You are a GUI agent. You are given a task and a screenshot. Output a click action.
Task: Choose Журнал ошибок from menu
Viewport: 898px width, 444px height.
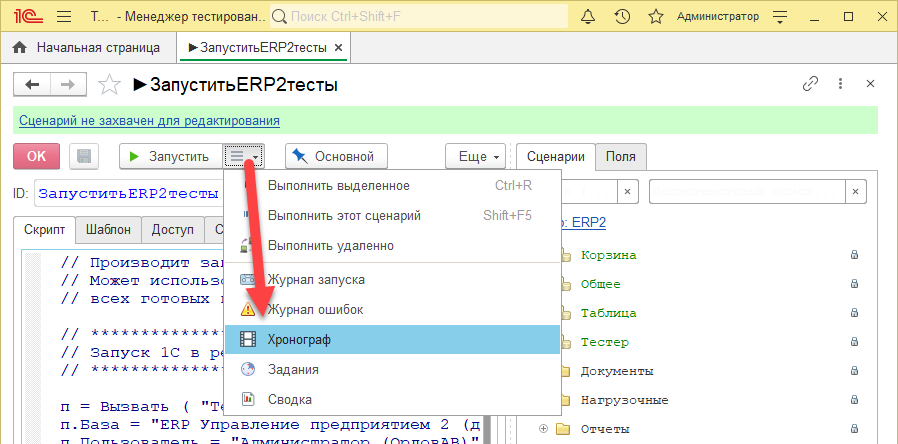point(392,310)
